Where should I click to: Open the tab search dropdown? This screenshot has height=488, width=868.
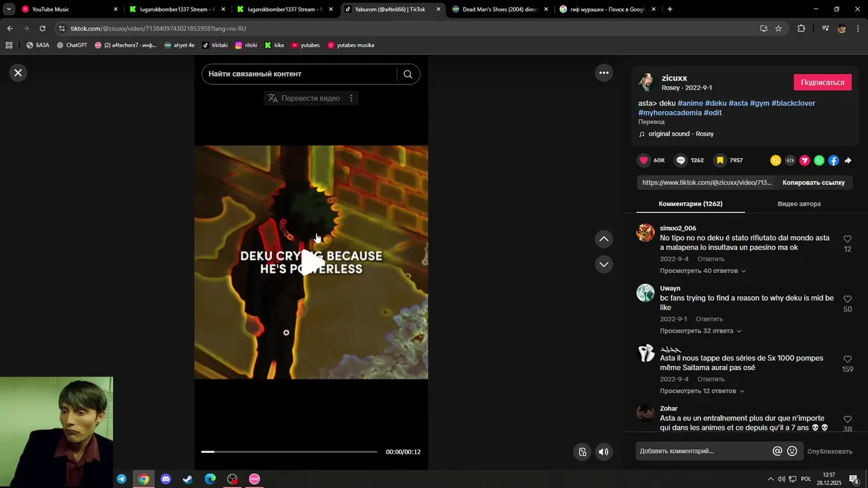[9, 9]
